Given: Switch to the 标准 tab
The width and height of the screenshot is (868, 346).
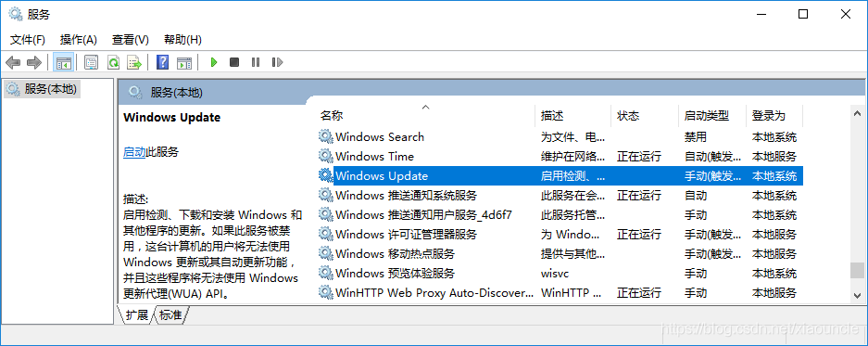Looking at the screenshot, I should pyautogui.click(x=170, y=315).
